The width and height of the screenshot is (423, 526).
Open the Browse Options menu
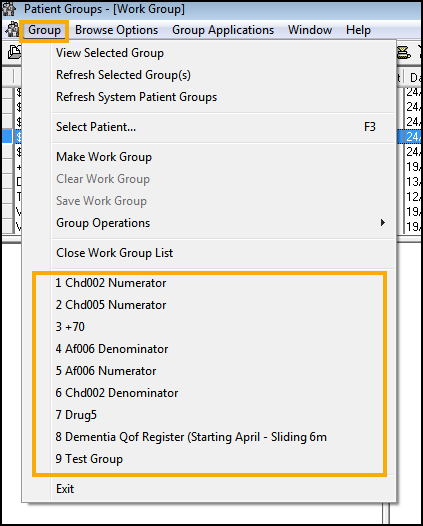point(116,30)
